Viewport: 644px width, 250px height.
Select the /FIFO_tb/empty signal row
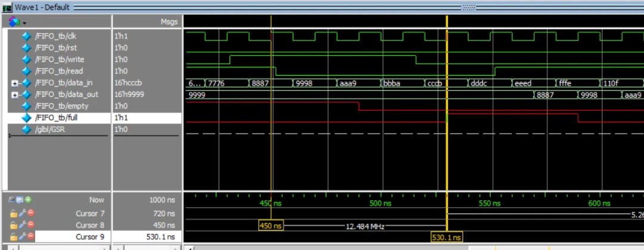click(61, 106)
